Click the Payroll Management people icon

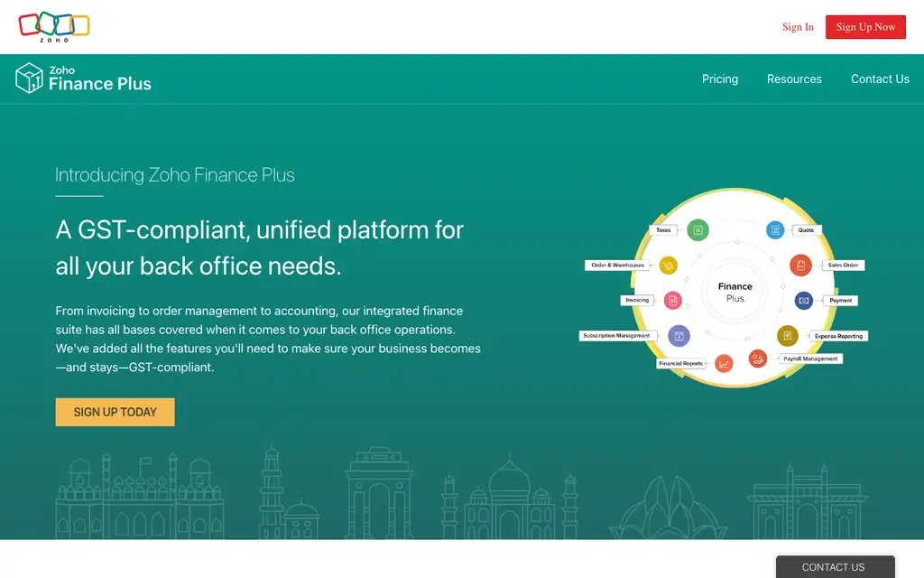click(758, 358)
